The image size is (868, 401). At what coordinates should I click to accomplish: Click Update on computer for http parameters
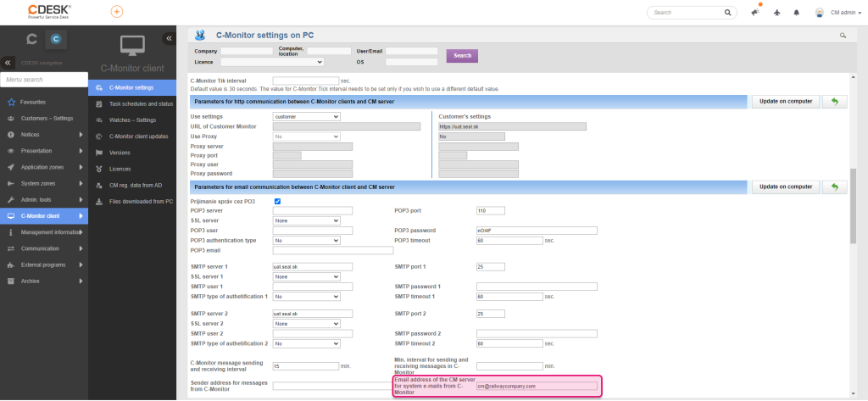click(786, 102)
